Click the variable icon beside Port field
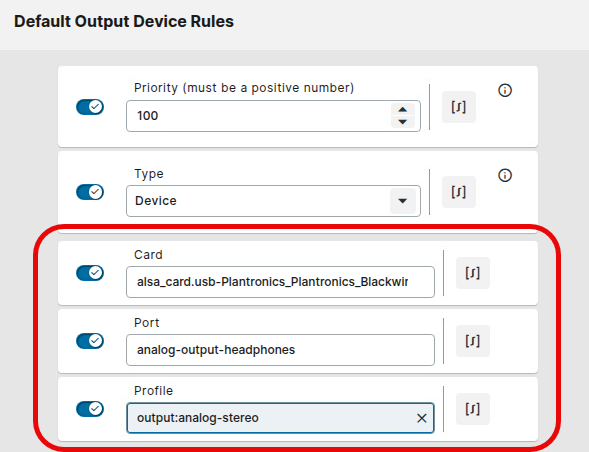 click(x=473, y=341)
